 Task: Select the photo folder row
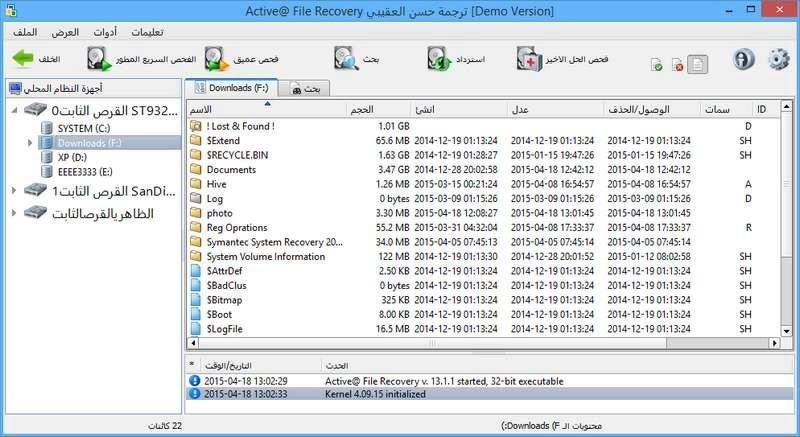coord(483,213)
